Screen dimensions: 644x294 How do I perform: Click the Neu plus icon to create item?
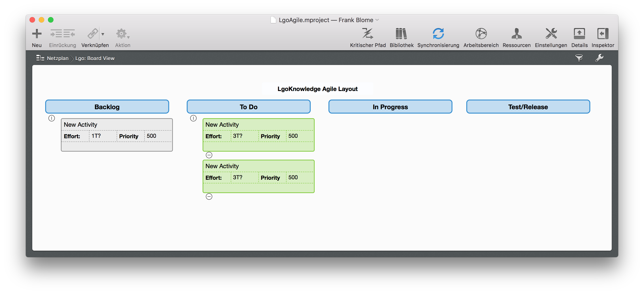(x=37, y=33)
